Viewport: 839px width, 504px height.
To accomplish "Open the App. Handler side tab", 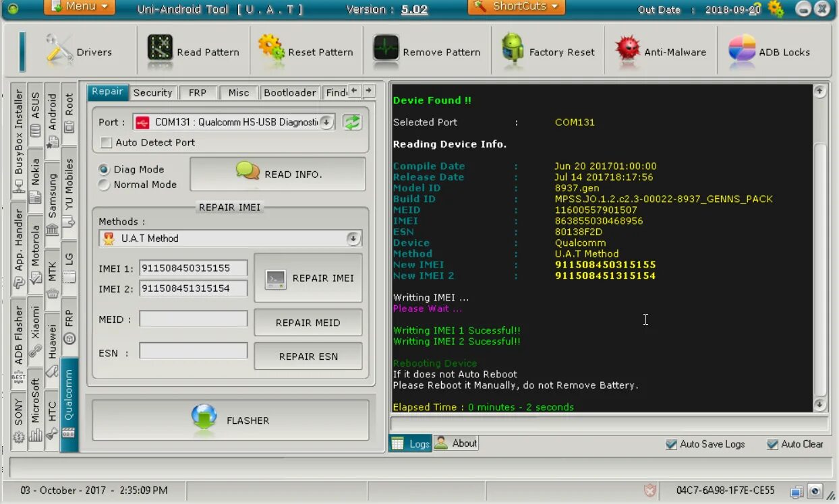I will pos(18,249).
